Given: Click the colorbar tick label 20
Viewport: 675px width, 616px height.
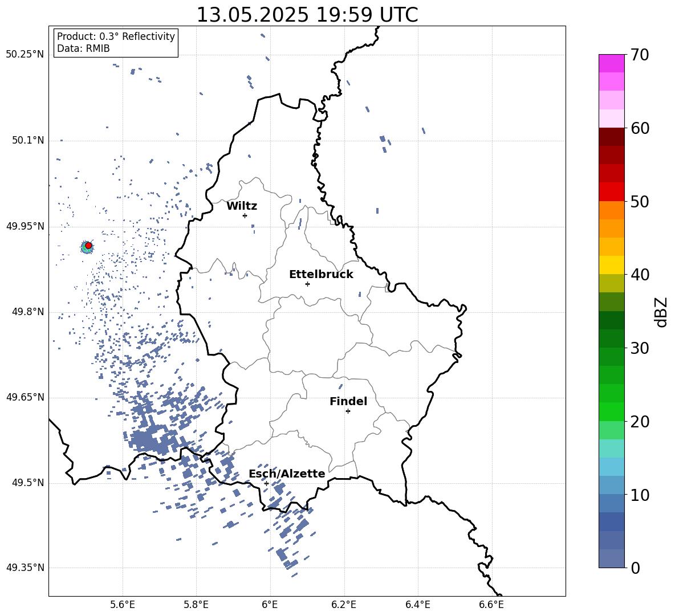Looking at the screenshot, I should pos(640,421).
